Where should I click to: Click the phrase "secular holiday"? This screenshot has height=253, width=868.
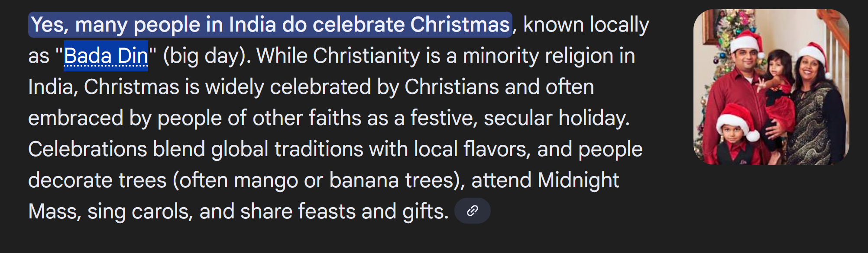click(x=557, y=118)
